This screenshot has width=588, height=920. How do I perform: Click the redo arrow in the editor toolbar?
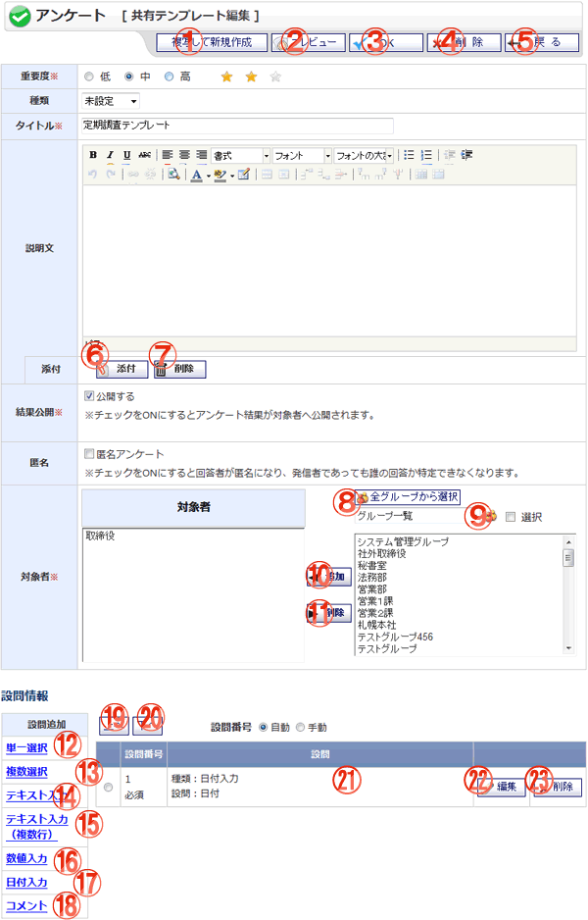110,175
